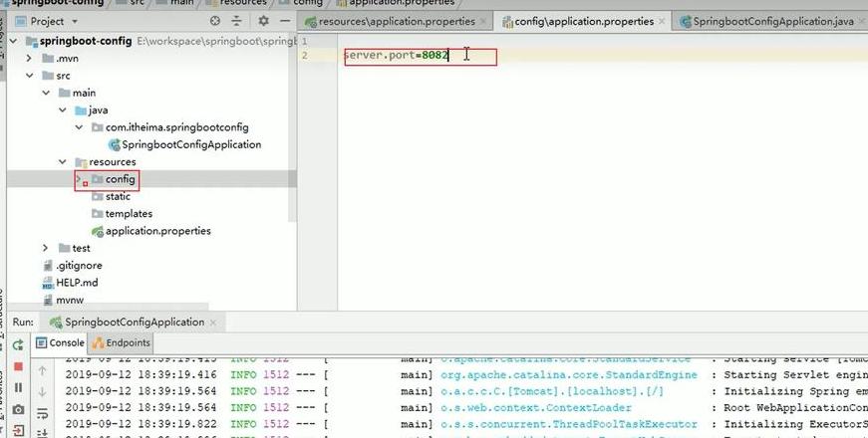Select the static folder
This screenshot has height=438, width=868.
click(118, 196)
